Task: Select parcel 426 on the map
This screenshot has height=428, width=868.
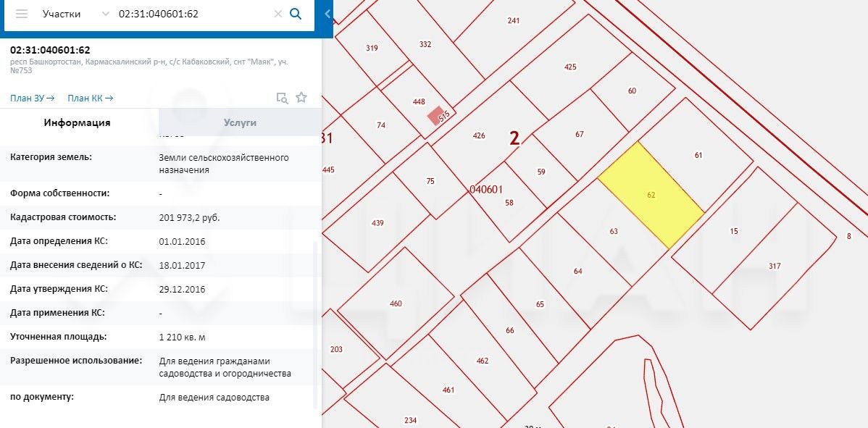Action: click(x=479, y=135)
